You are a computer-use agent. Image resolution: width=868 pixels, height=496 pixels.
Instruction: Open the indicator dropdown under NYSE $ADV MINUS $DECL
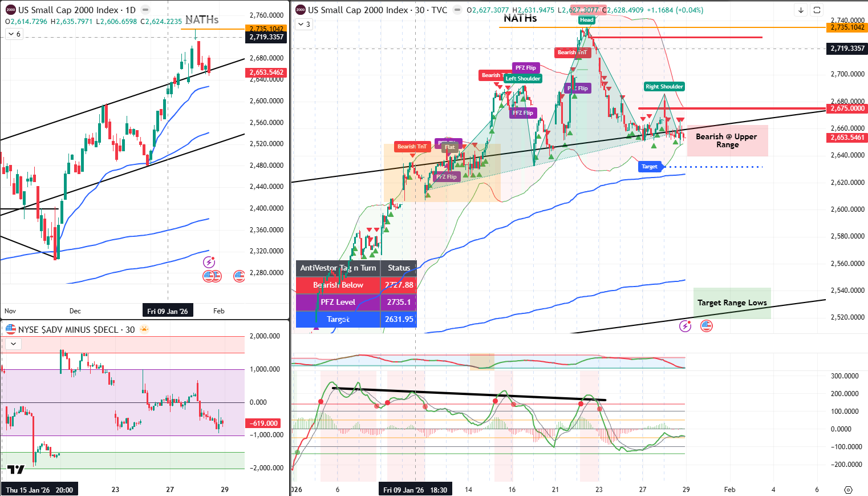pyautogui.click(x=12, y=344)
